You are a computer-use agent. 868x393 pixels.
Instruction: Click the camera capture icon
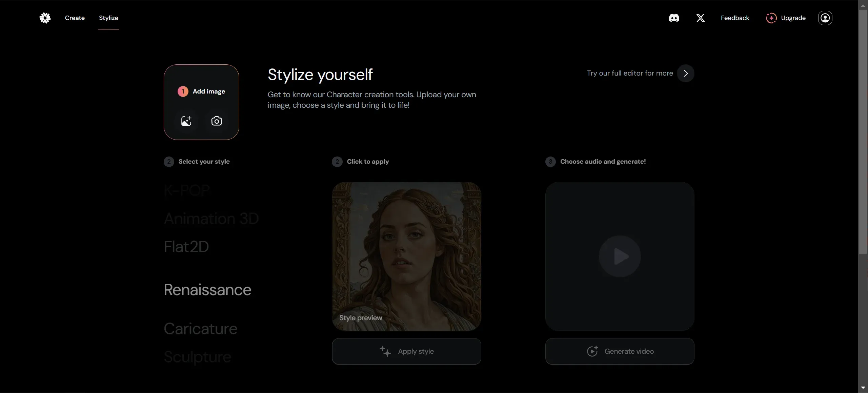pos(217,121)
